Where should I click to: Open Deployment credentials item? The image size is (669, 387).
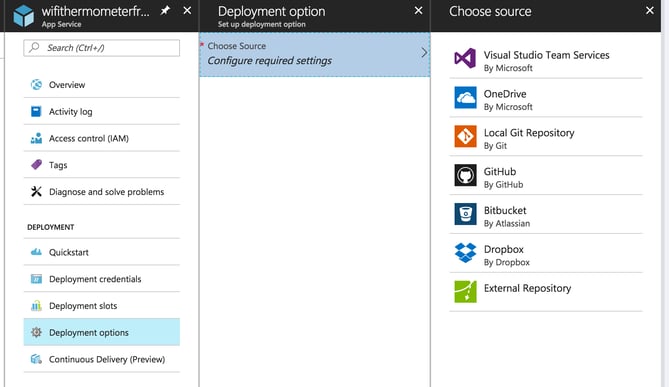pyautogui.click(x=102, y=279)
